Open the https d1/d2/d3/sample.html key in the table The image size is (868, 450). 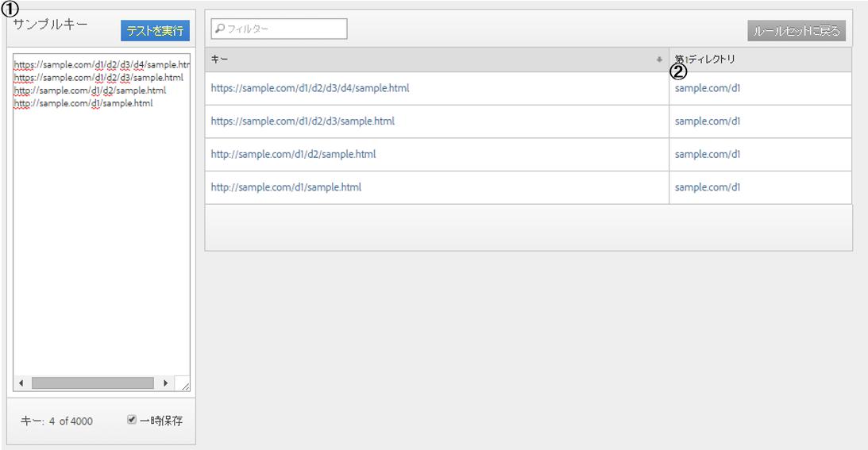click(x=303, y=121)
